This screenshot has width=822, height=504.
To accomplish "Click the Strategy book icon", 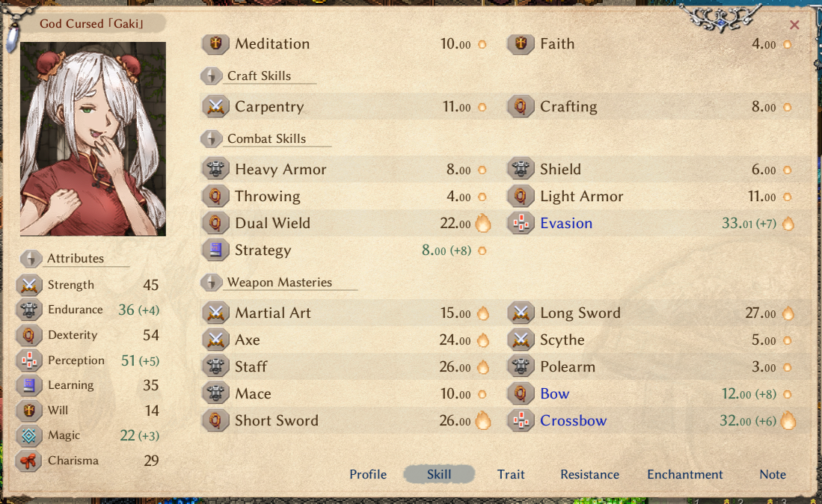I will pyautogui.click(x=215, y=251).
